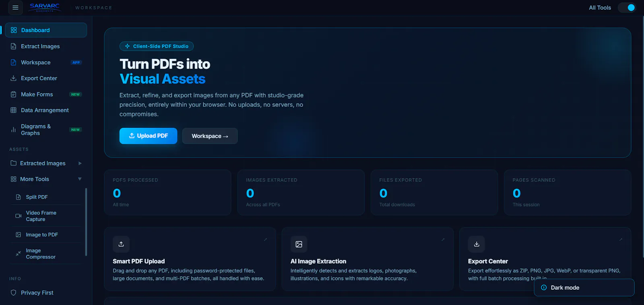Viewport: 644px width, 305px height.
Task: Click the Files Exported stat card
Action: pos(434,192)
